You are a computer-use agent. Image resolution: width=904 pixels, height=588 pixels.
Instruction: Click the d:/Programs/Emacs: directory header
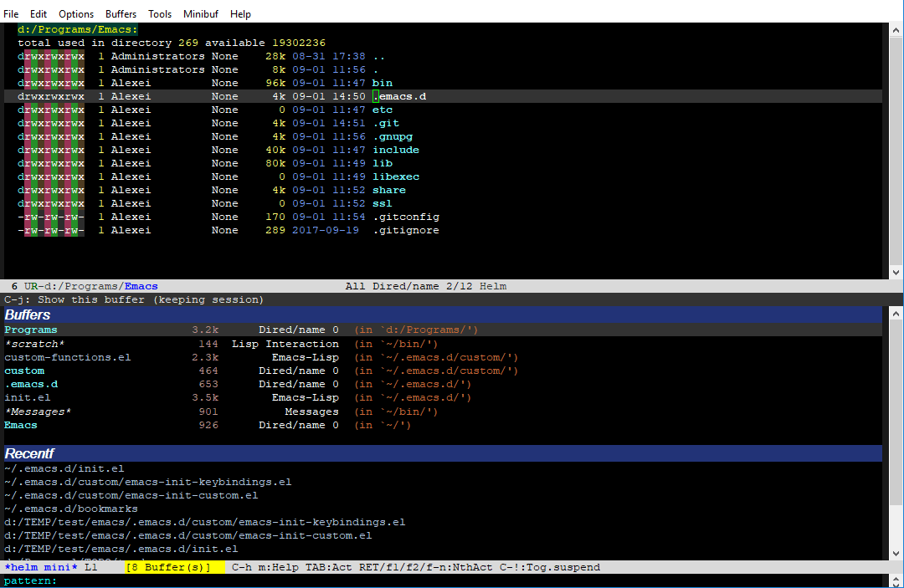[x=78, y=29]
